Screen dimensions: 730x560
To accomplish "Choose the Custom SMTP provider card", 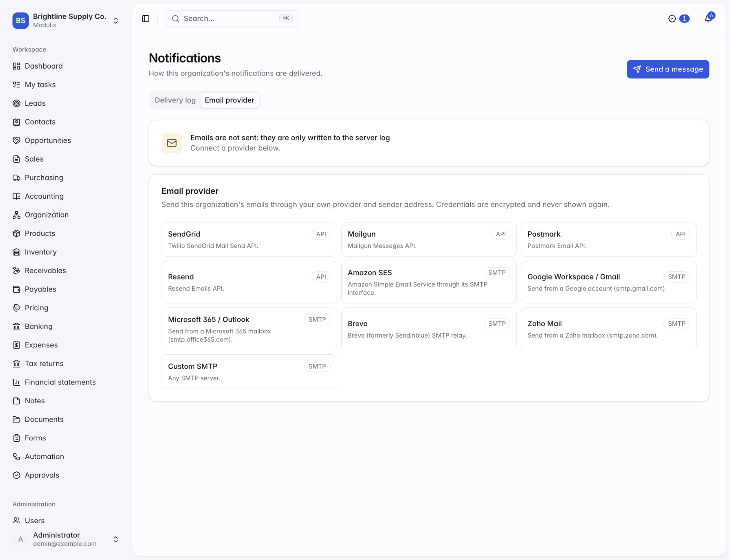I will 249,371.
